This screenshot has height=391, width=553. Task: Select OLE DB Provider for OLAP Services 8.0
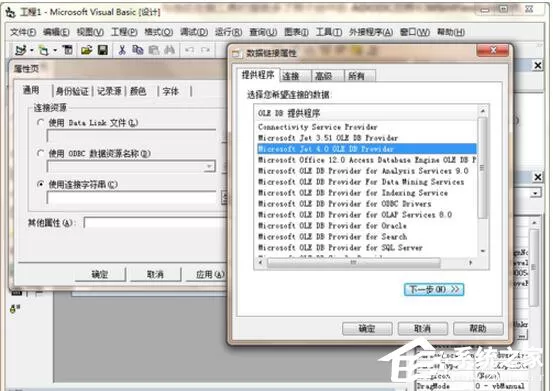pos(367,215)
